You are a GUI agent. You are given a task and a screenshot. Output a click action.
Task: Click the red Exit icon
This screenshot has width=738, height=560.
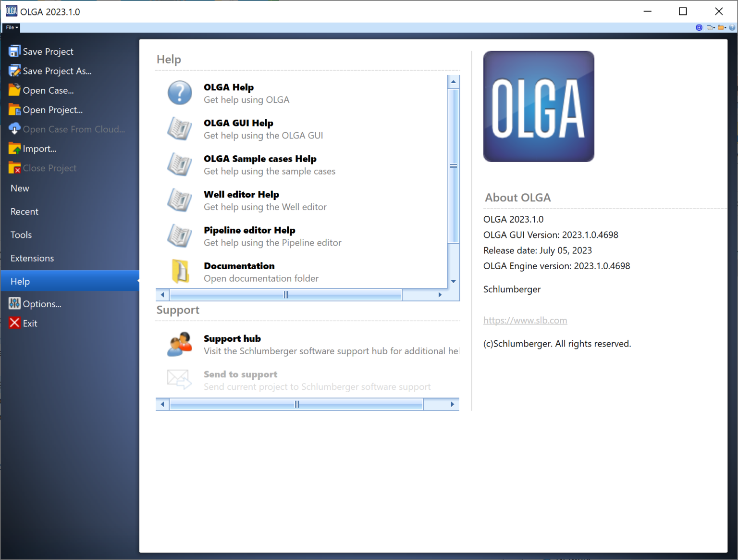(x=14, y=323)
